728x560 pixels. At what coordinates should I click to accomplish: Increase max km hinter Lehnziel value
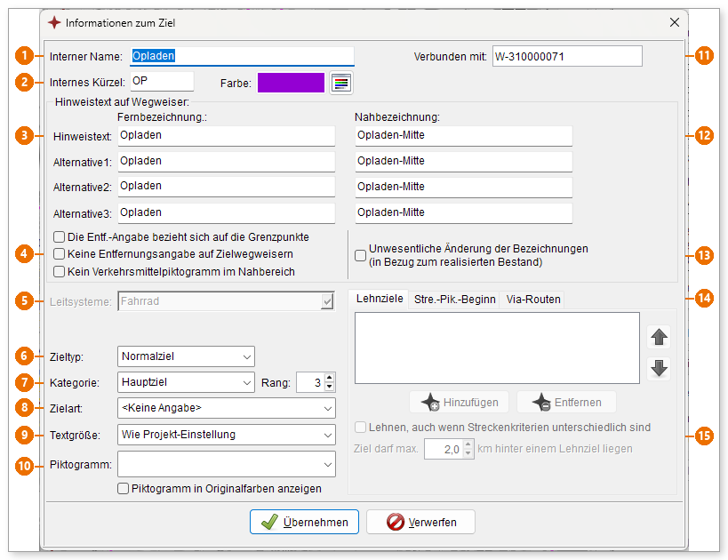[x=468, y=444]
